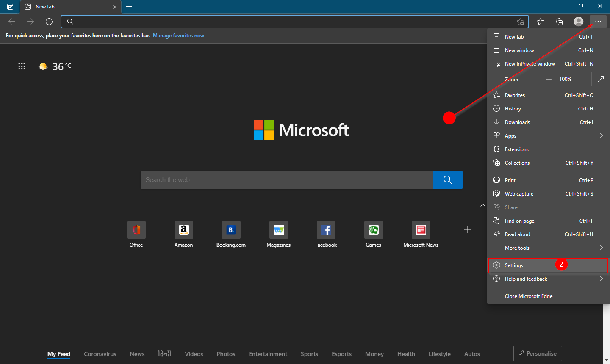
Task: Choose Find on page in the menu
Action: click(549, 221)
